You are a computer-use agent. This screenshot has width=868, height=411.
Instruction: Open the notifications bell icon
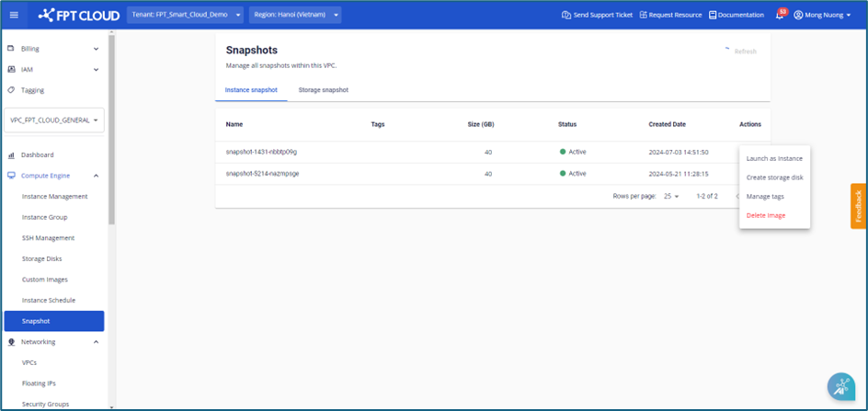(780, 16)
